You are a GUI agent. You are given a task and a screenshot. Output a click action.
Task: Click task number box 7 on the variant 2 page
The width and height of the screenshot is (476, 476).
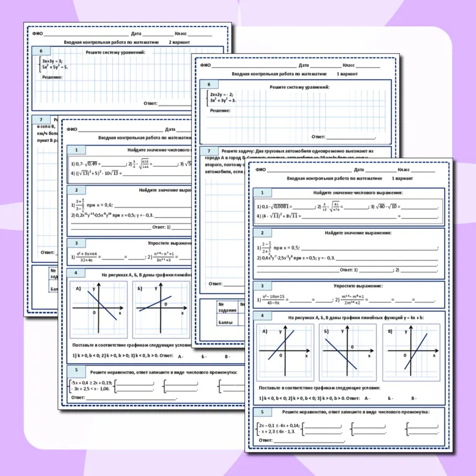tap(41, 120)
